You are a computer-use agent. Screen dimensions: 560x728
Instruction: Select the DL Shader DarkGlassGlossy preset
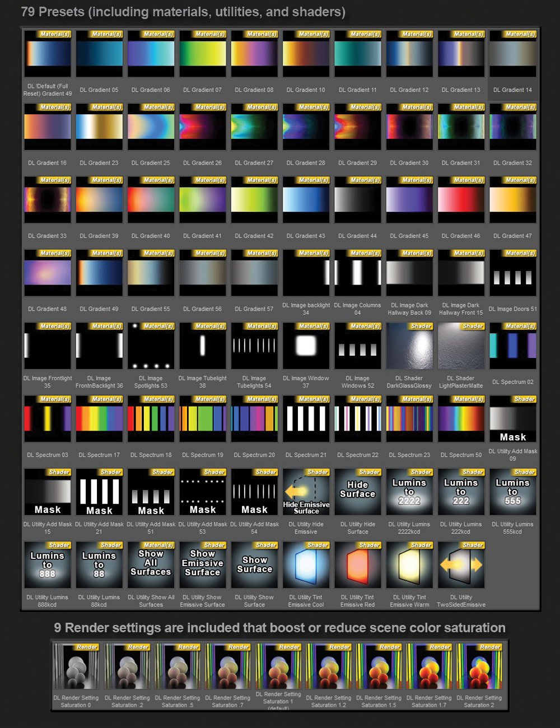409,346
